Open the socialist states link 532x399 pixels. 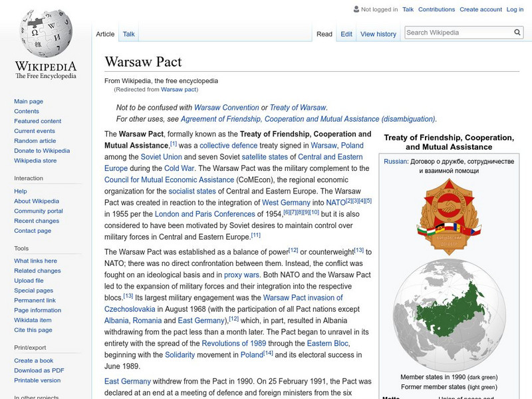coord(192,191)
